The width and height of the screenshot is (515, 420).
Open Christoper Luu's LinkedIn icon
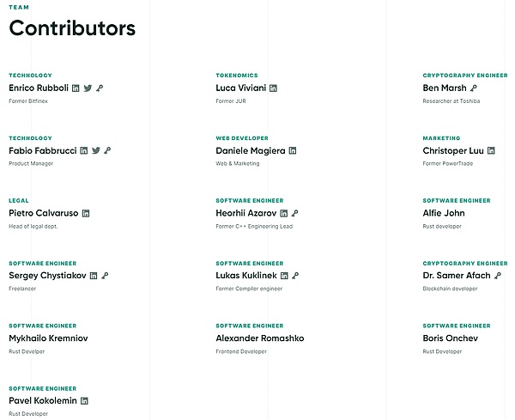pos(491,150)
